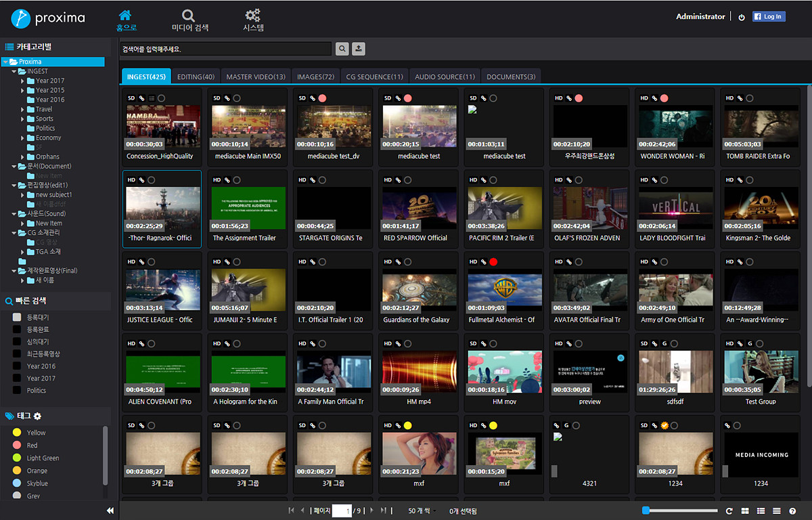Open the 50 개 씩 page size dropdown
Screen dimensions: 812x520
point(422,511)
